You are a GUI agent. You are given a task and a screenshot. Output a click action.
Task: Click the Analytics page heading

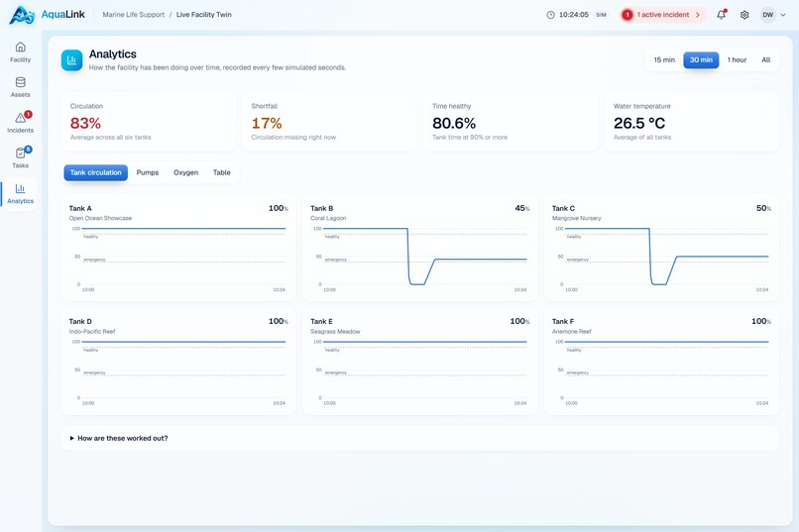click(113, 53)
